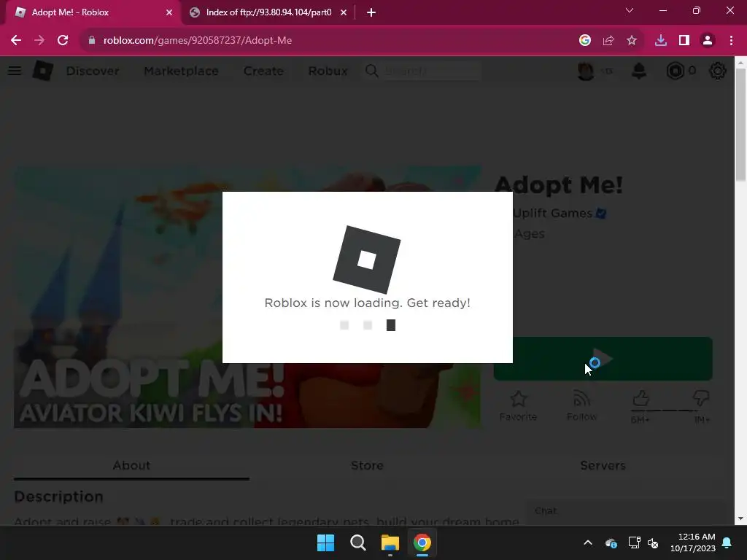Open the Roblox user avatar profile
The height and width of the screenshot is (560, 747).
click(586, 71)
